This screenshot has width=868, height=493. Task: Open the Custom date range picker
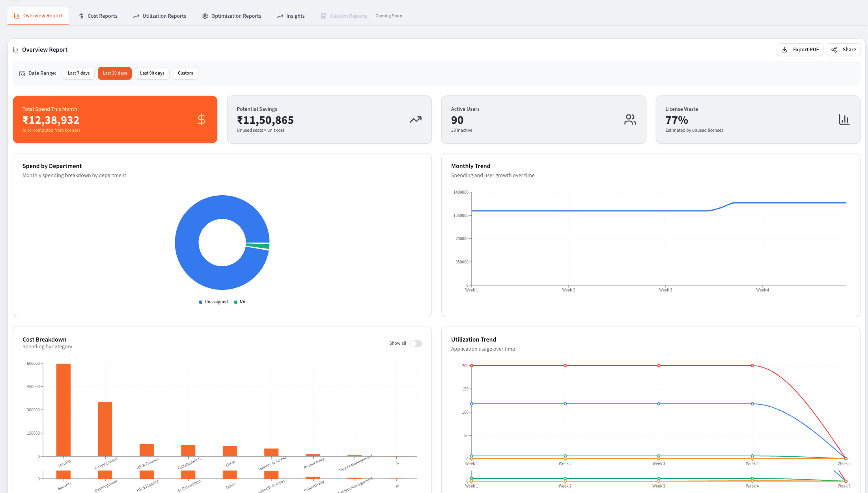[x=185, y=73]
